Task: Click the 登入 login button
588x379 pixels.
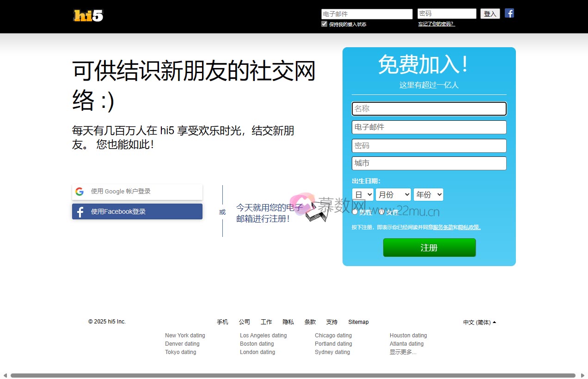Action: 490,14
